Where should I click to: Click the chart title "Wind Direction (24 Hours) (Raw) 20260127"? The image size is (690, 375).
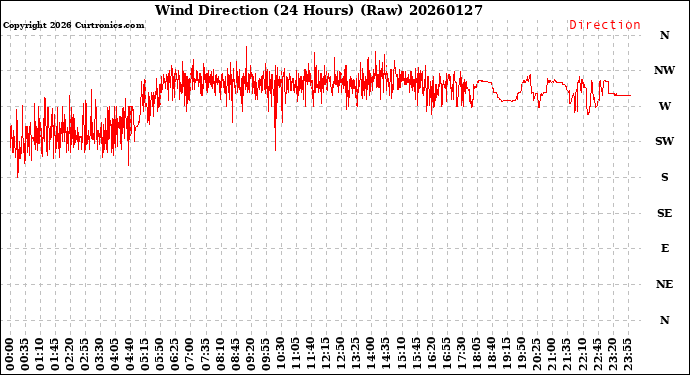click(x=319, y=10)
